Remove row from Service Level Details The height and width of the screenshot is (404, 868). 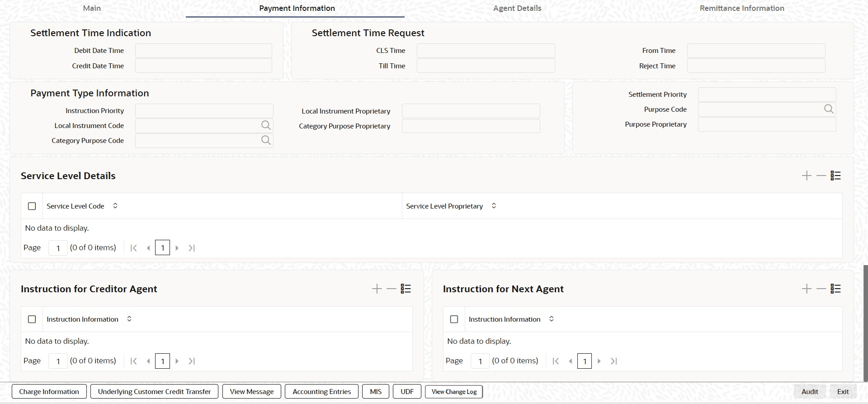tap(821, 176)
